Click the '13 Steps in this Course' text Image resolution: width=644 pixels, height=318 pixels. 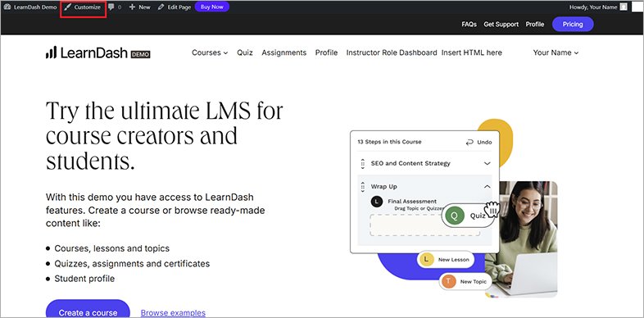click(x=389, y=142)
